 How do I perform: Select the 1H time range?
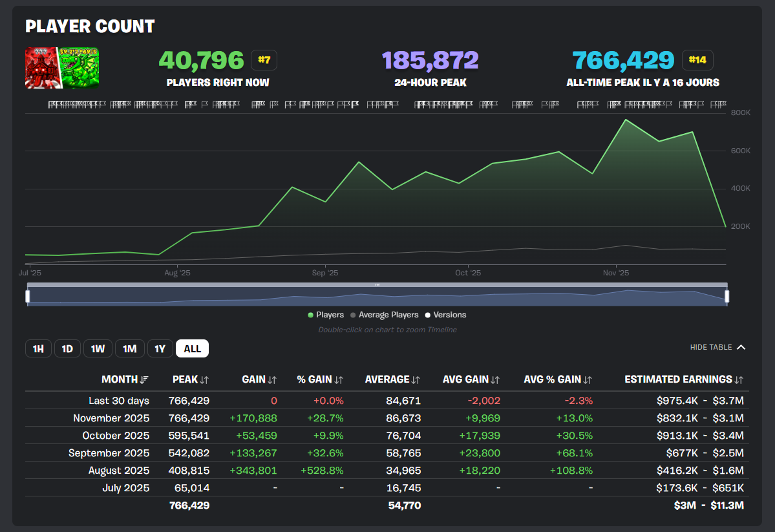(x=38, y=349)
